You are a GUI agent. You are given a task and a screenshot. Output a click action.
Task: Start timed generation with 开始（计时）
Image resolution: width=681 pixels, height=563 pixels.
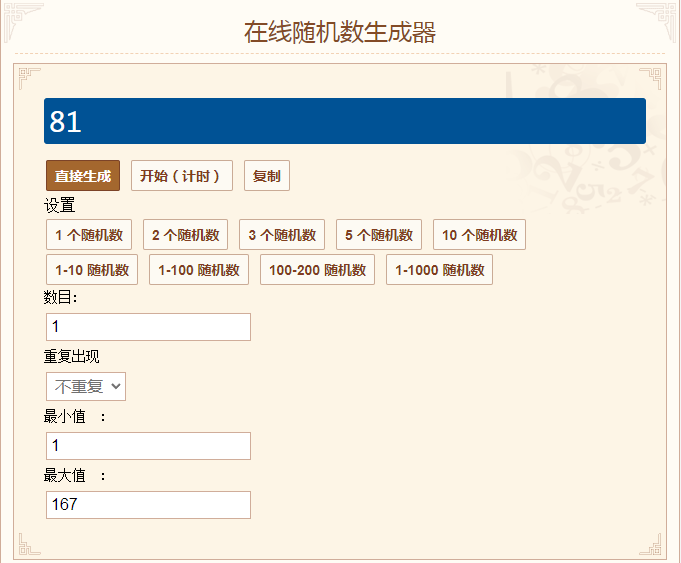pyautogui.click(x=182, y=176)
